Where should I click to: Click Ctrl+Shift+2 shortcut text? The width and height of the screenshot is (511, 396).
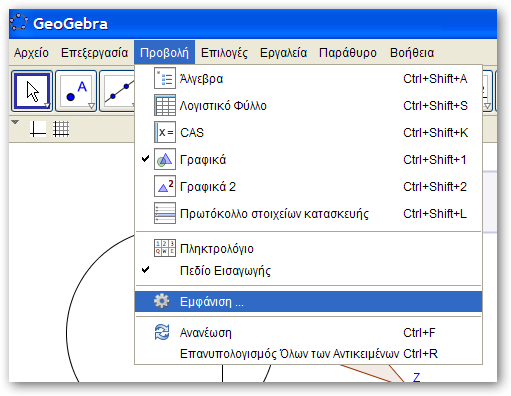click(435, 186)
